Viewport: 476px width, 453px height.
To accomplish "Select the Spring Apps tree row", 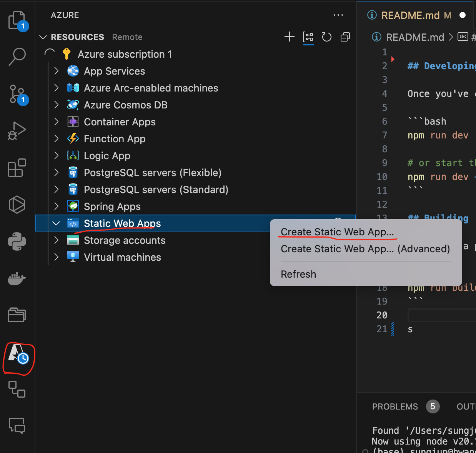I will coord(196,206).
